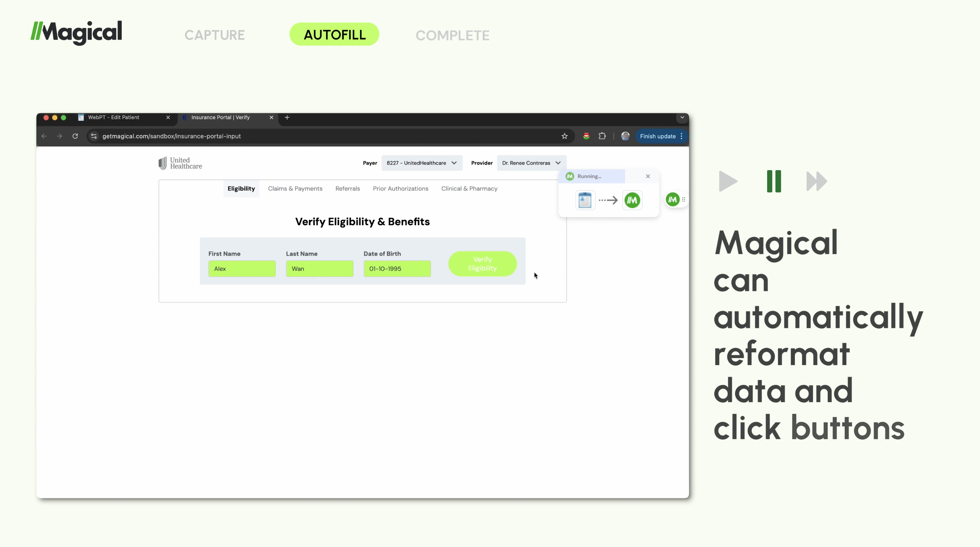980x547 pixels.
Task: Pause playback with the pause control
Action: 773,182
